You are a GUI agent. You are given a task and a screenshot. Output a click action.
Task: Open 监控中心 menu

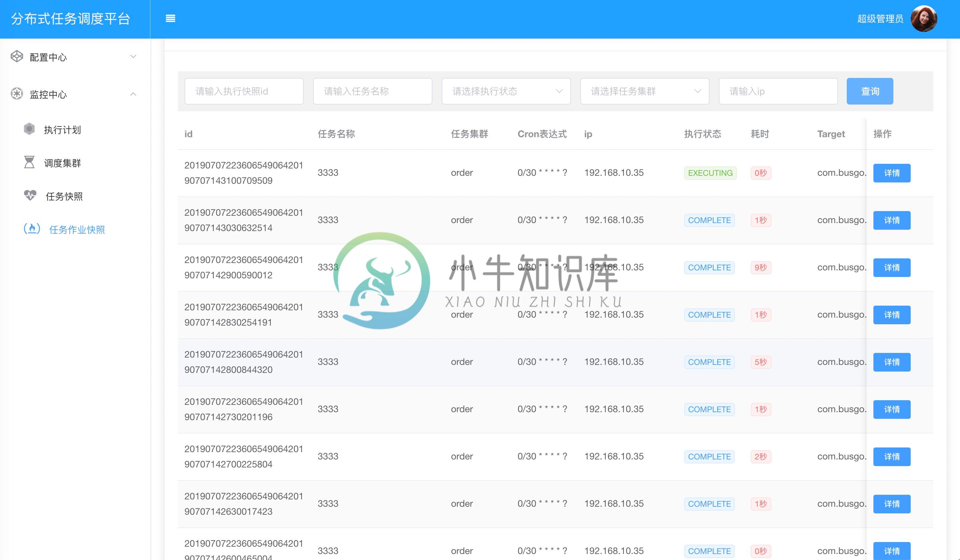[x=75, y=94]
